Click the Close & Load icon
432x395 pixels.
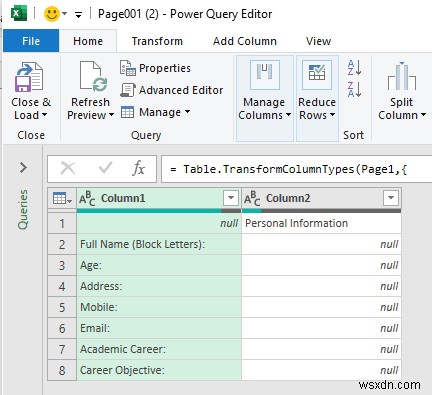tap(29, 77)
